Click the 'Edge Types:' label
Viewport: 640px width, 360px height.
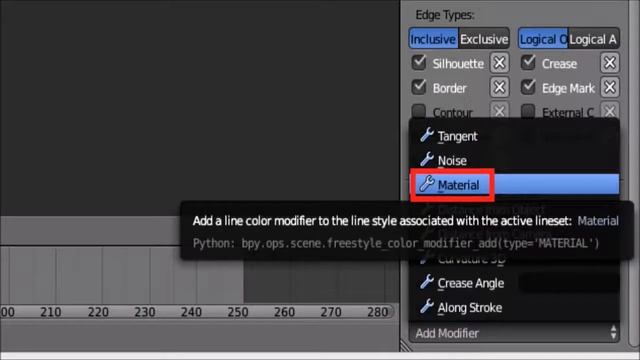click(445, 15)
